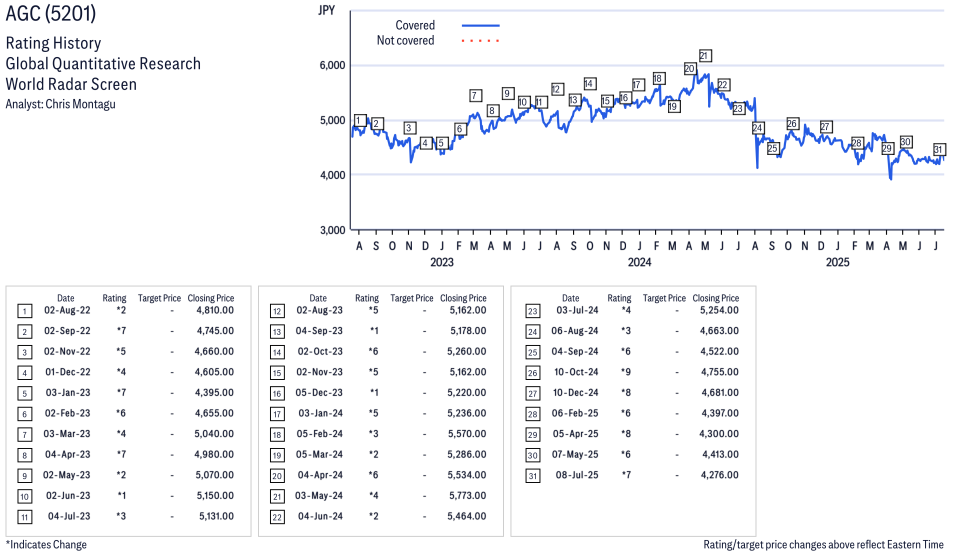Select chart marker 3 on the chart

click(x=409, y=128)
